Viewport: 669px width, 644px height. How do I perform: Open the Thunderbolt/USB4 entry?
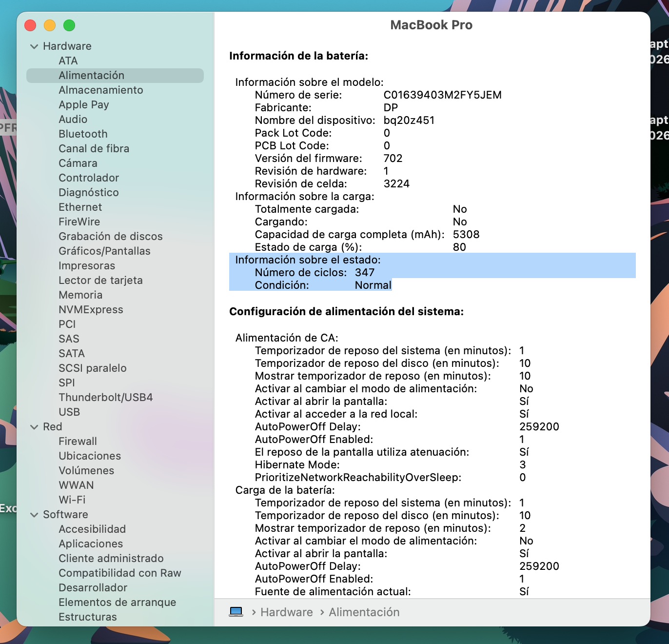click(x=105, y=398)
